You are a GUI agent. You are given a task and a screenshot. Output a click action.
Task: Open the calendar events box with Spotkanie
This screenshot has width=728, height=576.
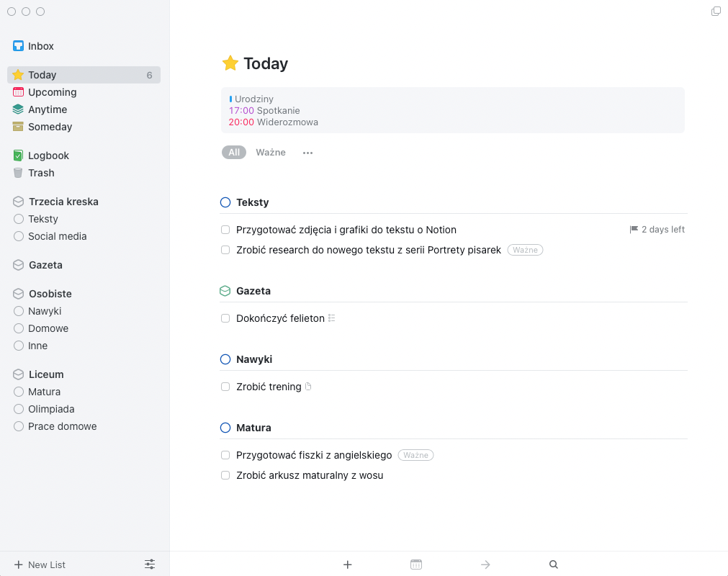pos(452,110)
